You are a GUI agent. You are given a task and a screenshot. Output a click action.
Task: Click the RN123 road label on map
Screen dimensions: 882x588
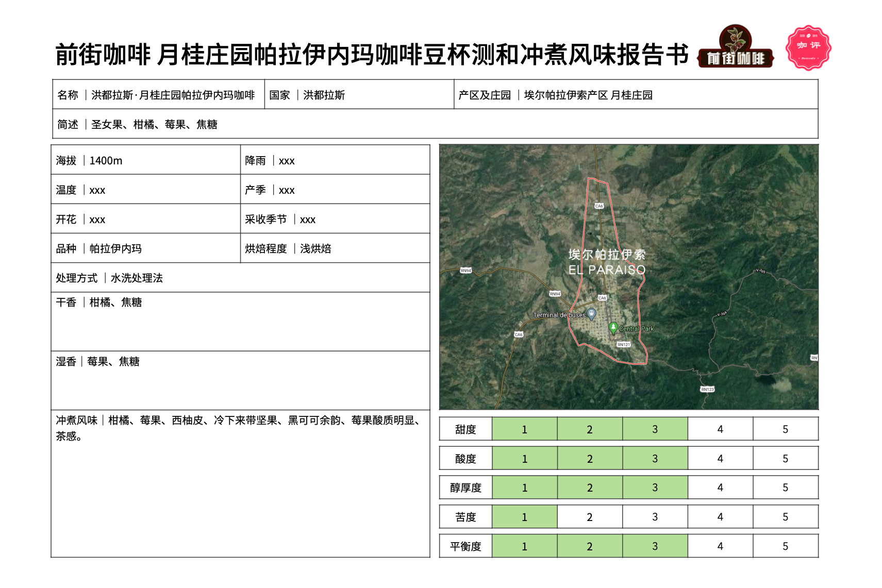(x=707, y=389)
